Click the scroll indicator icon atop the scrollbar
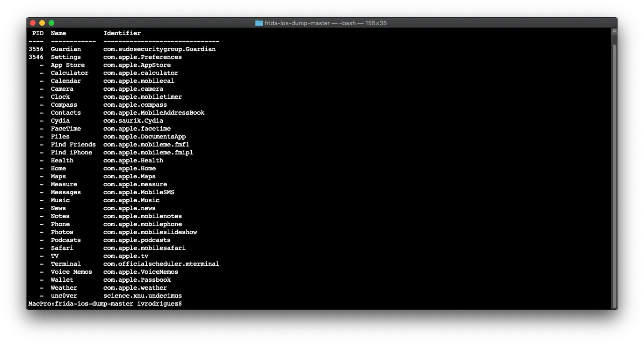The image size is (644, 344). pyautogui.click(x=615, y=32)
